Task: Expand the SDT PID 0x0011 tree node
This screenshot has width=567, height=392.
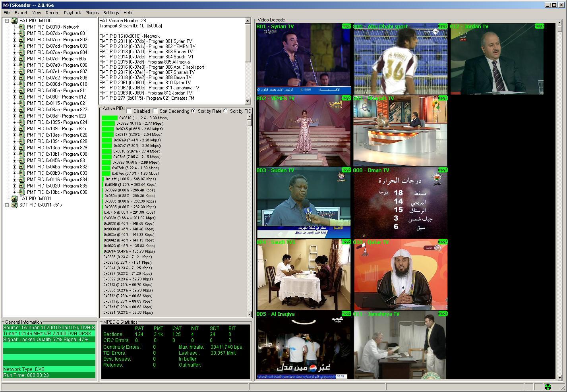Action: (7, 205)
